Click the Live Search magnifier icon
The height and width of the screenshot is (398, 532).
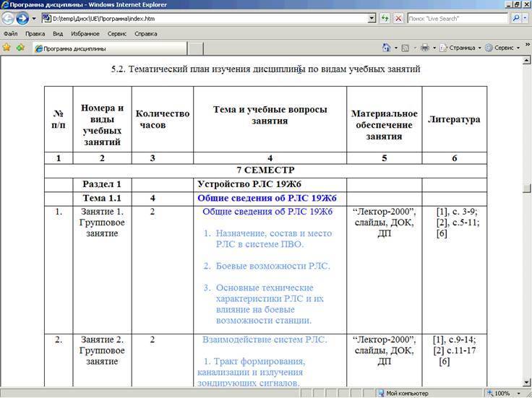coord(516,18)
